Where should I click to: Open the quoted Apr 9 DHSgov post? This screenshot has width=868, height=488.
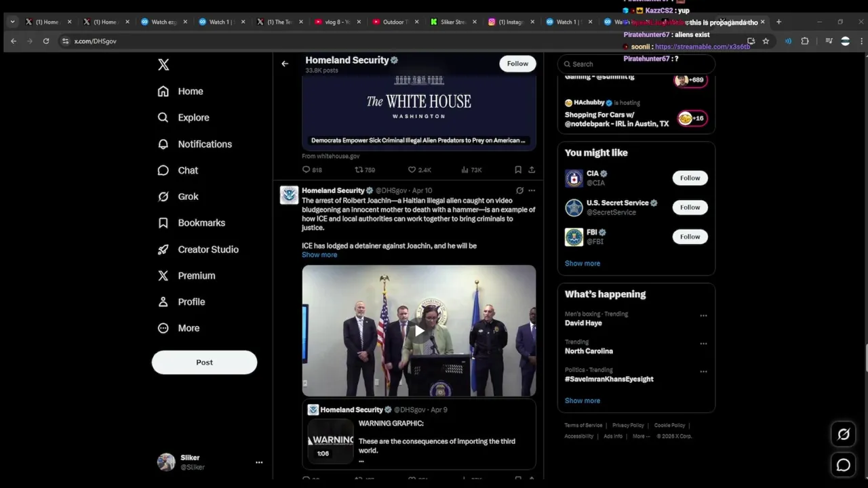click(x=419, y=434)
